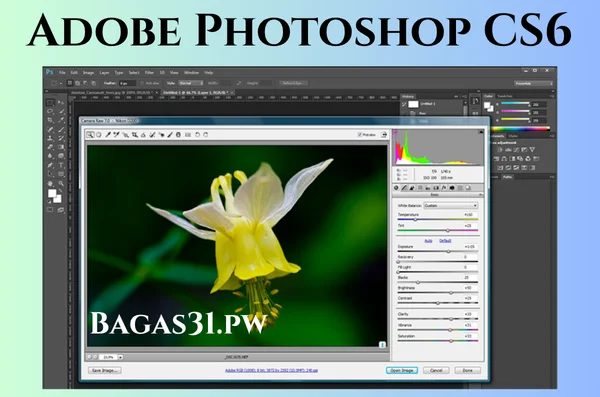Open the Essentials workspace dropdown
Viewport: 600px width, 397px height.
pos(533,83)
